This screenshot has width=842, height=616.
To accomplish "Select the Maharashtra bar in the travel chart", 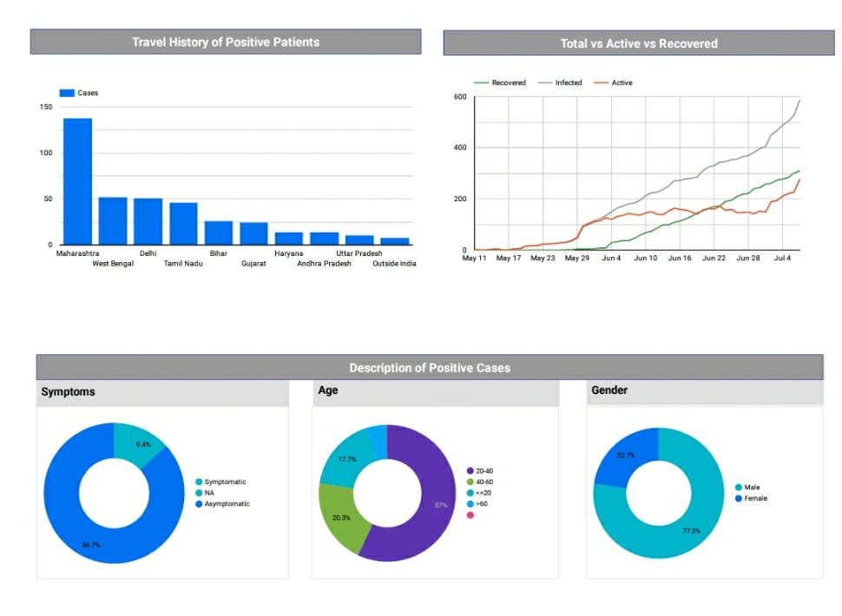I will point(78,181).
